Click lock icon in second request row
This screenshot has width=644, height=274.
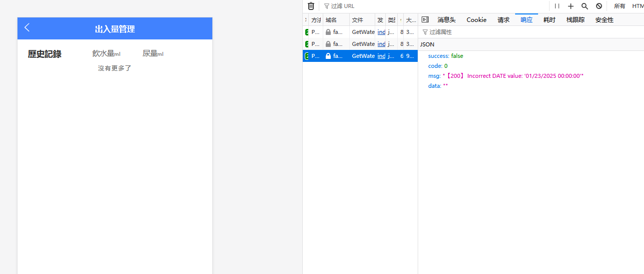(328, 44)
